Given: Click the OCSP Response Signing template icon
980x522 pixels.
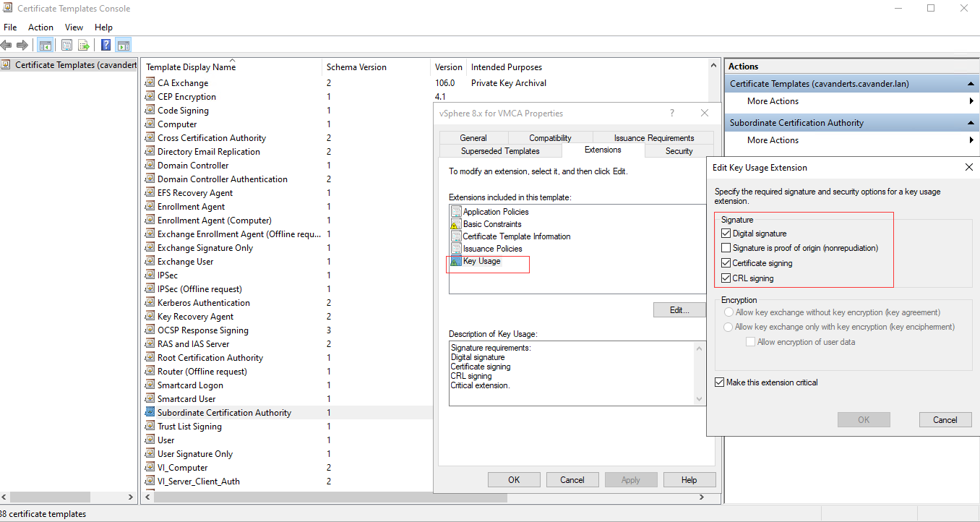Looking at the screenshot, I should 150,330.
